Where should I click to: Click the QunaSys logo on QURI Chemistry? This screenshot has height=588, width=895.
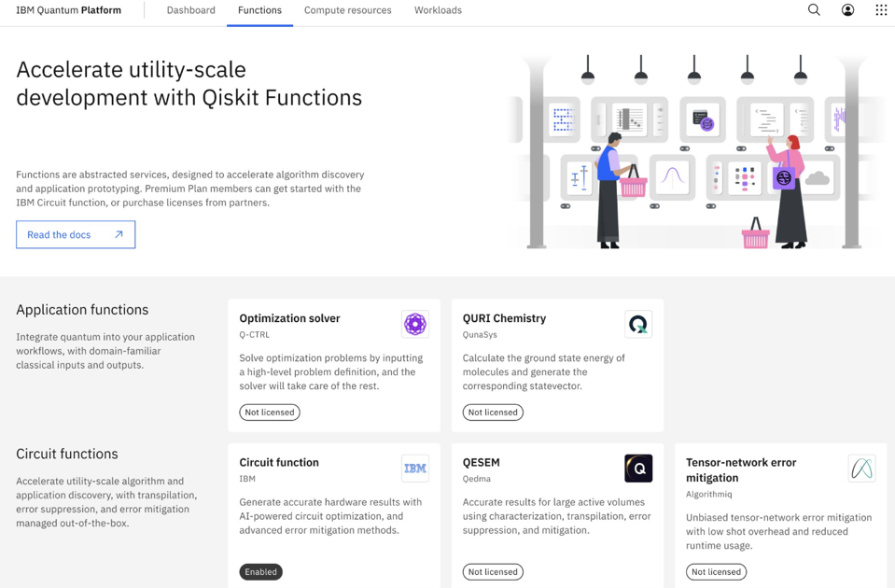pyautogui.click(x=637, y=324)
